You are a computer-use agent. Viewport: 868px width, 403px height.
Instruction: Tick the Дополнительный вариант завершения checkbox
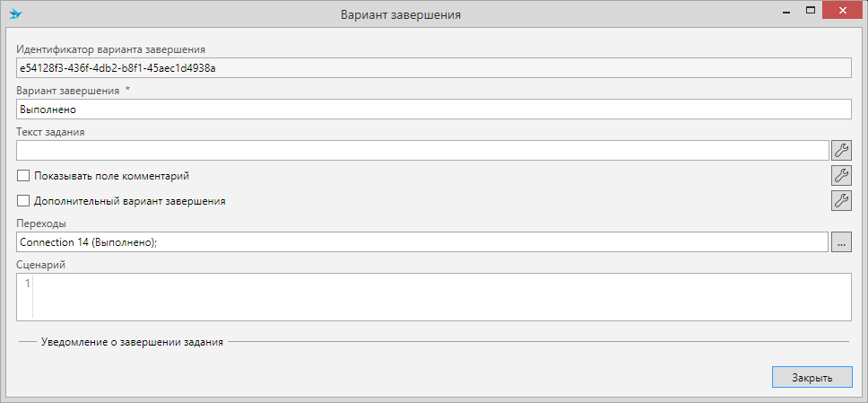point(23,201)
